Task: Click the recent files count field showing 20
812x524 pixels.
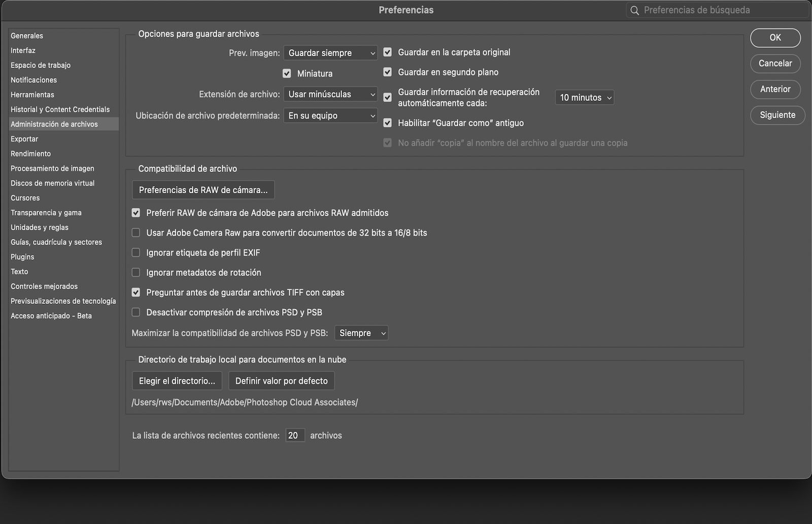Action: (x=295, y=435)
